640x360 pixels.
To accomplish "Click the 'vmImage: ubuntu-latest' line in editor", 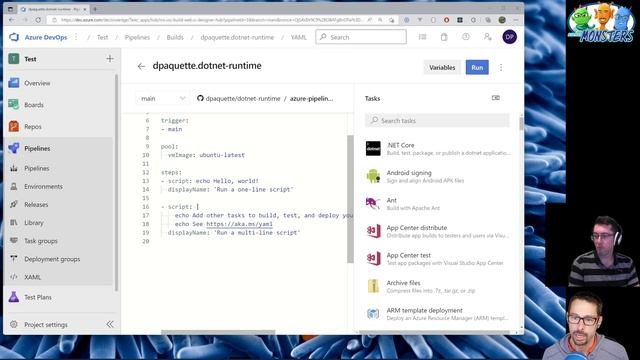I will tap(206, 155).
